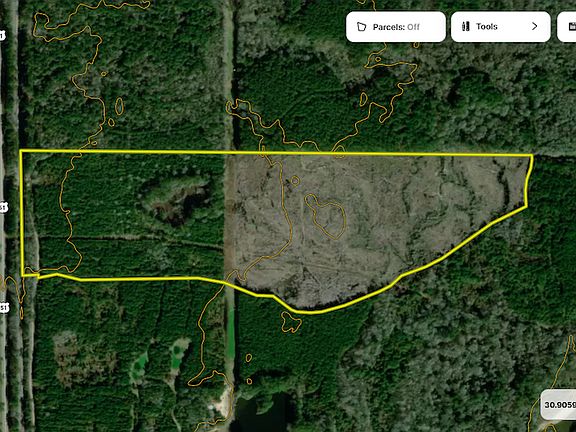Screen dimensions: 576x432
Task: Click the dark pond at bottom of map
Action: [x=263, y=413]
